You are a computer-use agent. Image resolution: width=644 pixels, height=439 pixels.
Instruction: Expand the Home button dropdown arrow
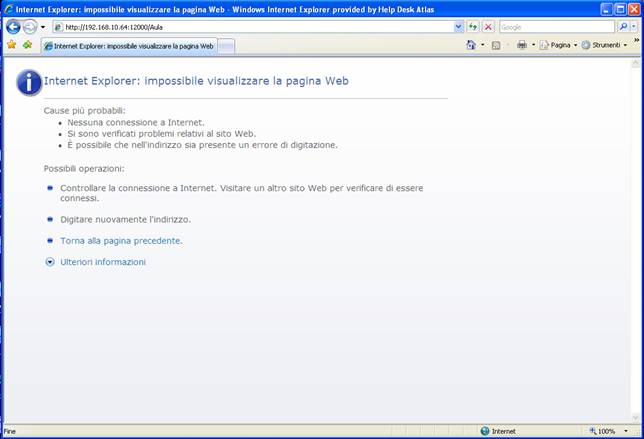(483, 45)
